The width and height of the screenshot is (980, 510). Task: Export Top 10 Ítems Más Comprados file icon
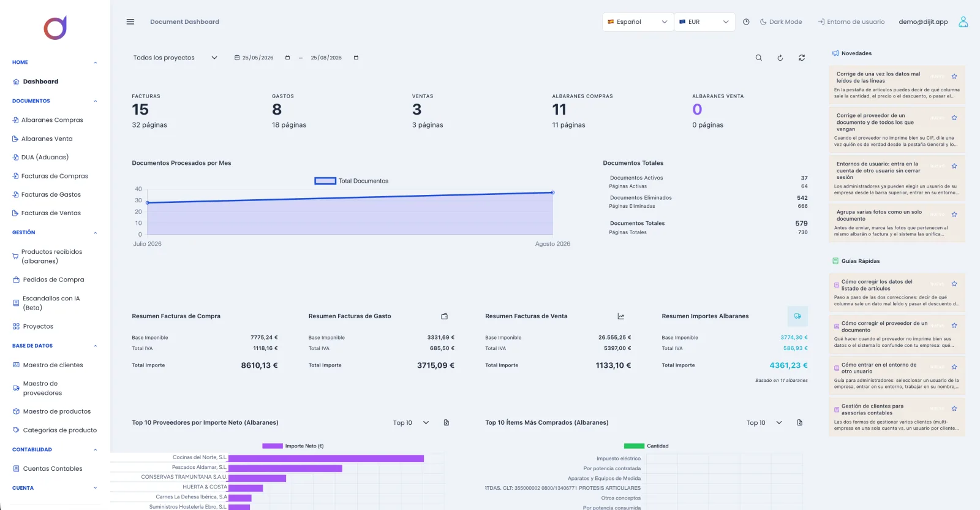(x=799, y=422)
